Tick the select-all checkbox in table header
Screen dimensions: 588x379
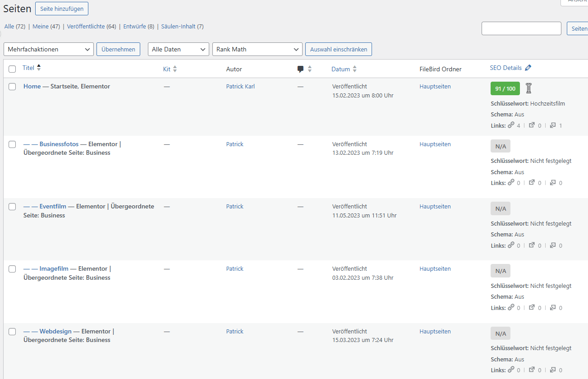click(12, 69)
